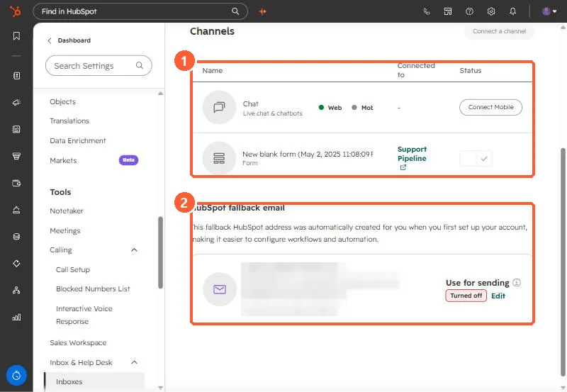
Task: Open the Help question mark icon
Action: point(469,11)
